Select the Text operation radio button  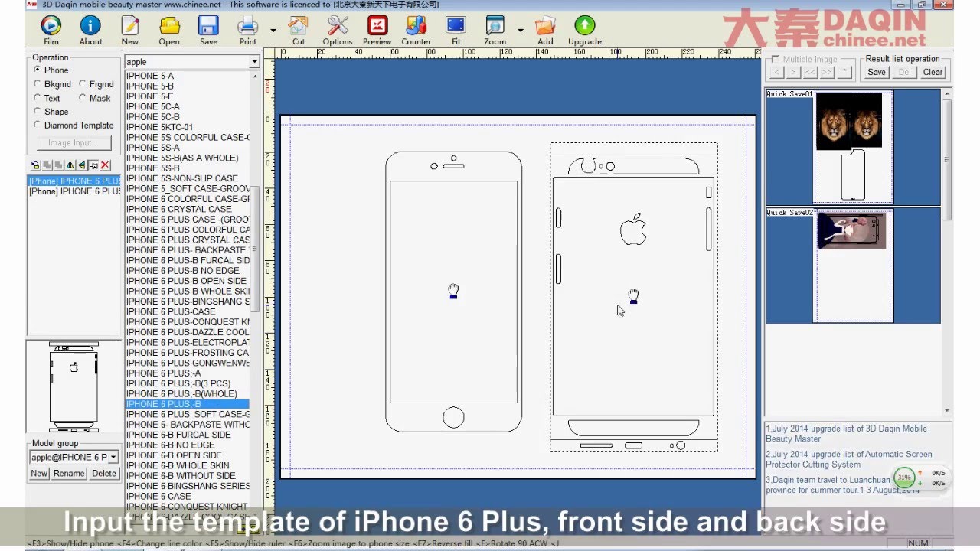[38, 98]
